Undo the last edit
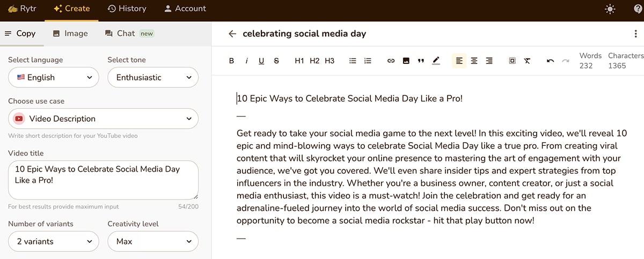Screen dimensions: 644x259 550,61
